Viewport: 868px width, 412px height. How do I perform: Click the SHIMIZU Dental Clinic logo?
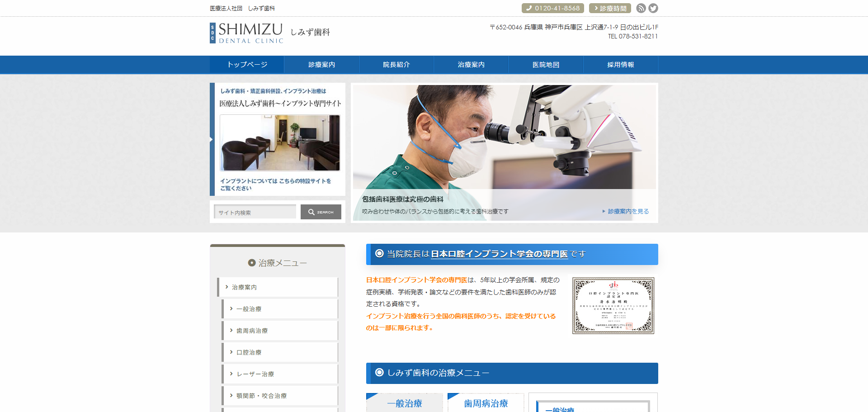[x=269, y=33]
